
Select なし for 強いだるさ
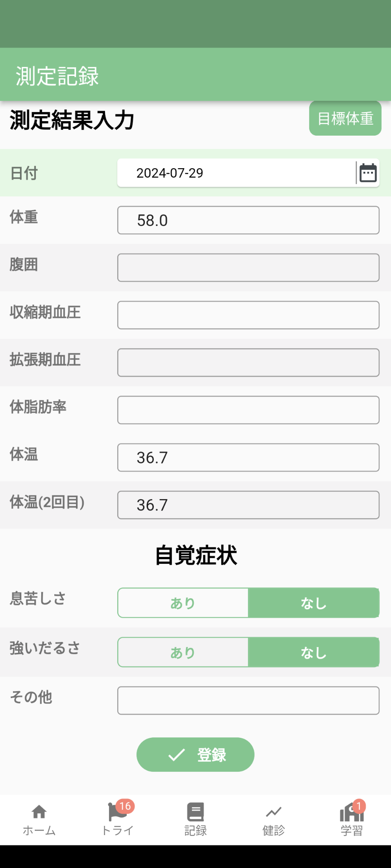(314, 652)
